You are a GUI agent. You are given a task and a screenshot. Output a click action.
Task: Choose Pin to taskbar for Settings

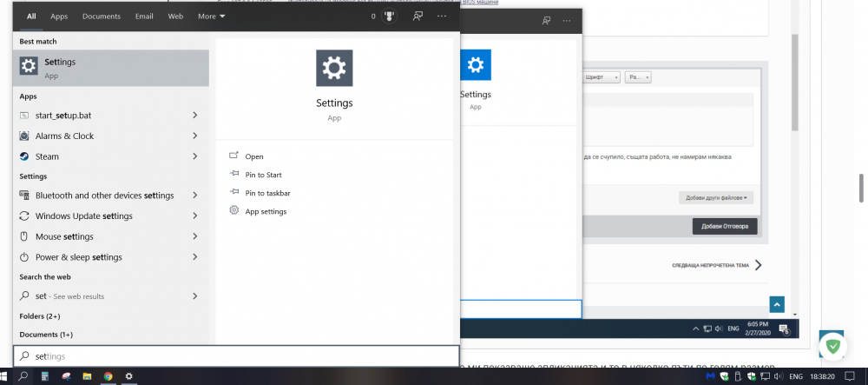[259, 193]
